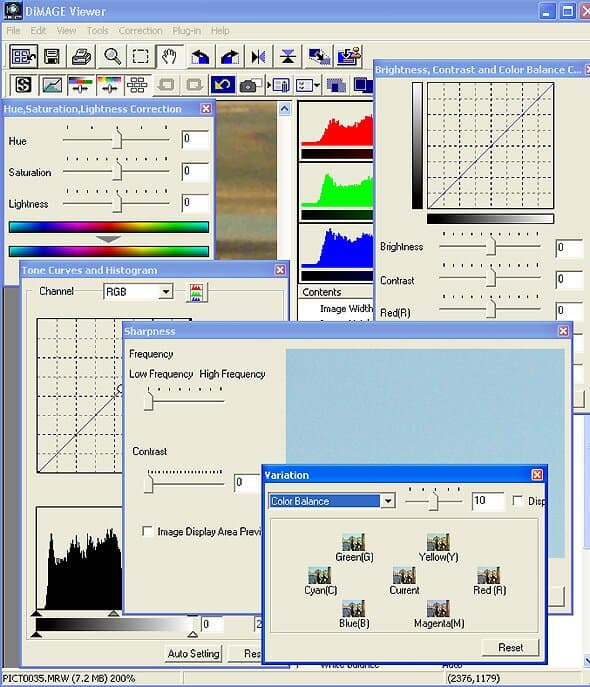Click the rotate right icon
Viewport: 590px width, 687px height.
(x=230, y=57)
